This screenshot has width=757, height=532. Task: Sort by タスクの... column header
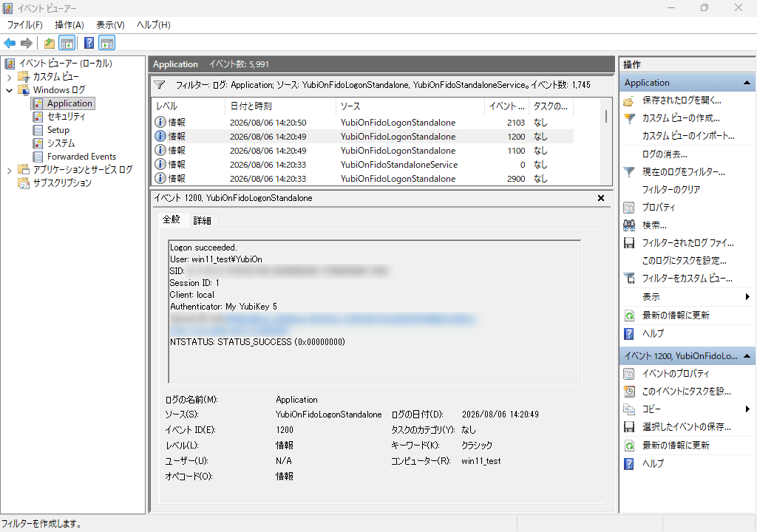(x=551, y=106)
